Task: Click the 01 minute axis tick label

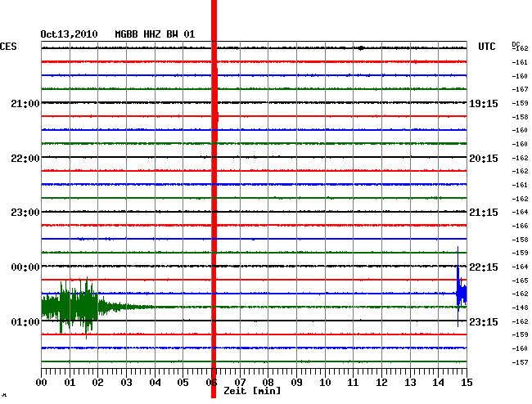Action: pos(70,383)
